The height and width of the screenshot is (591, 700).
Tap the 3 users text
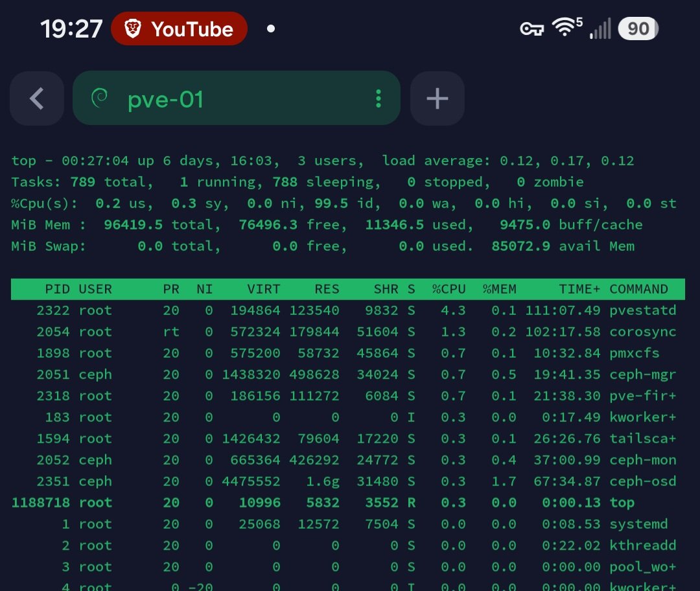pyautogui.click(x=331, y=161)
